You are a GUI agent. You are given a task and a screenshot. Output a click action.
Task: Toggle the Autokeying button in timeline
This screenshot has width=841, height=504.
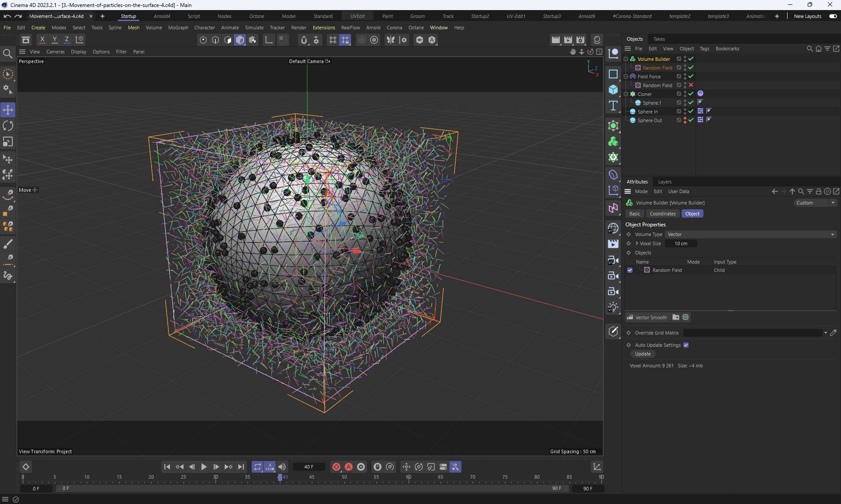349,467
